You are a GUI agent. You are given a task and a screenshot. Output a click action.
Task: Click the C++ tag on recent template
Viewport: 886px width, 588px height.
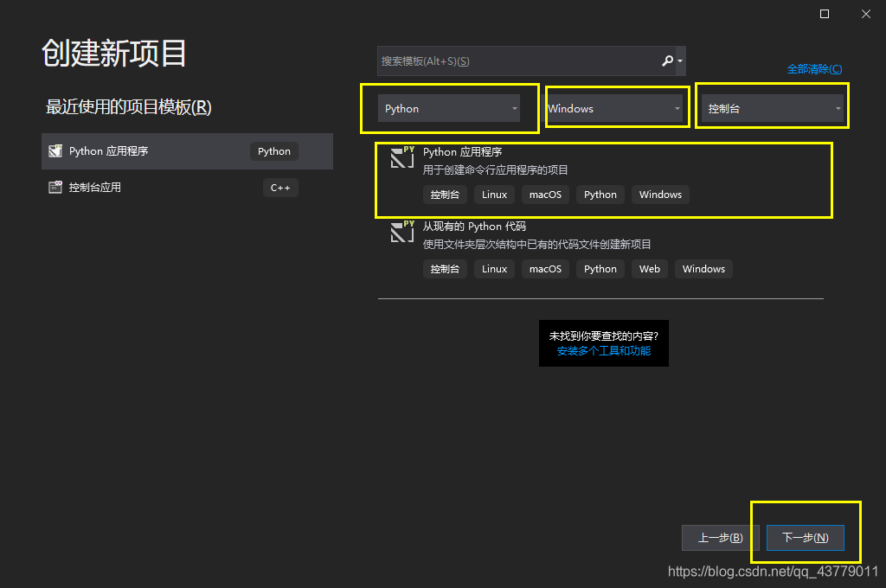click(280, 188)
